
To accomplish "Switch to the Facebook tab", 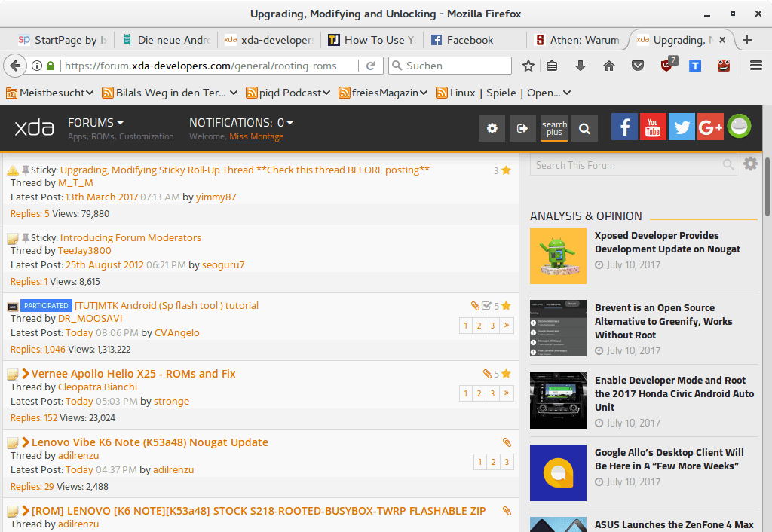I will pos(469,40).
